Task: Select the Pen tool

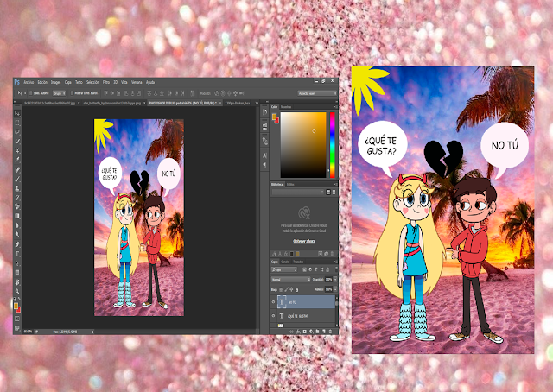Action: pyautogui.click(x=17, y=244)
